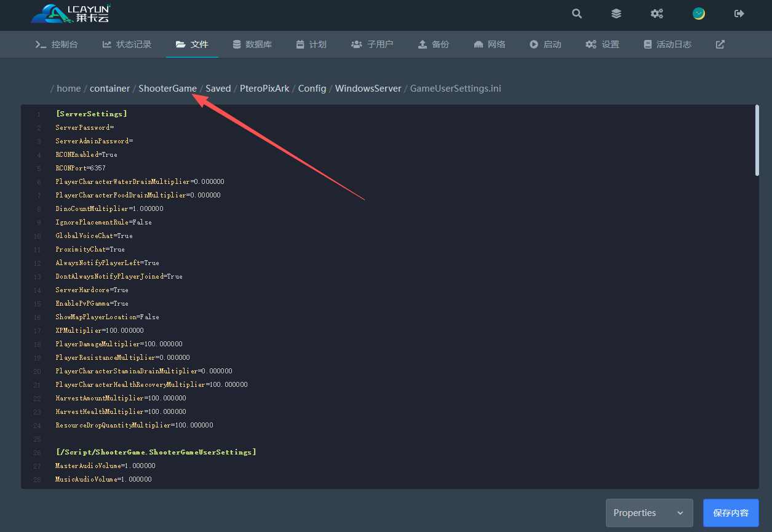Expand the Properties syntax dropdown
Screen dimensions: 772x532
tap(649, 513)
